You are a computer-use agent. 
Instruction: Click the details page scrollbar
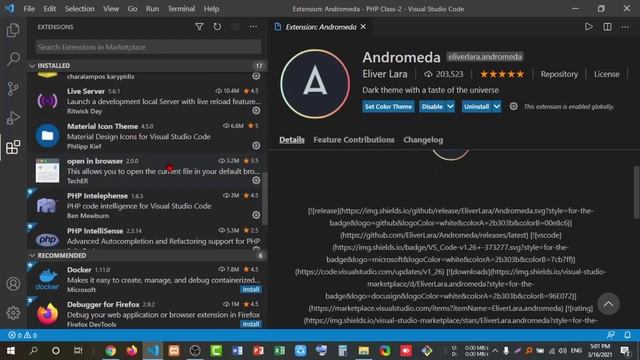(x=637, y=193)
